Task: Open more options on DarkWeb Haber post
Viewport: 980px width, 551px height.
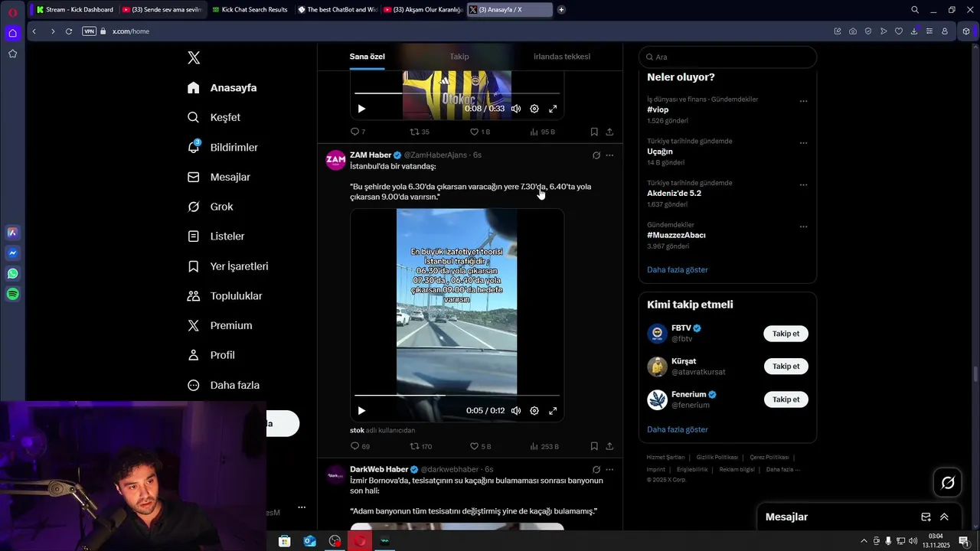Action: coord(609,470)
